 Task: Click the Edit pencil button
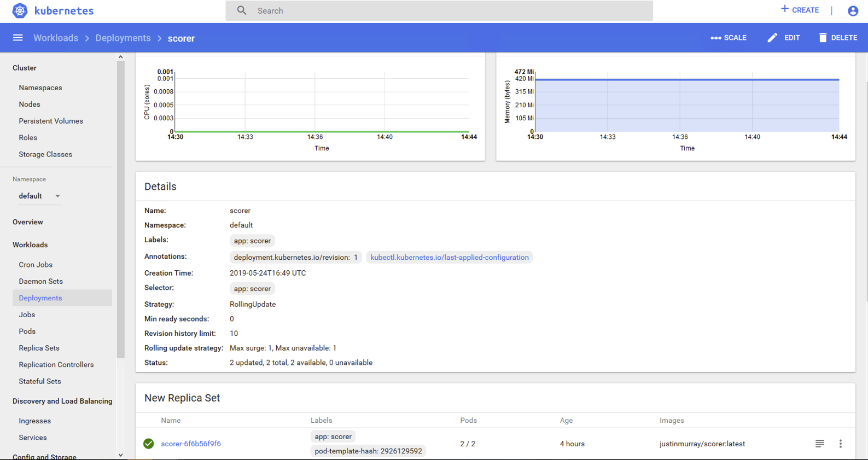(784, 38)
